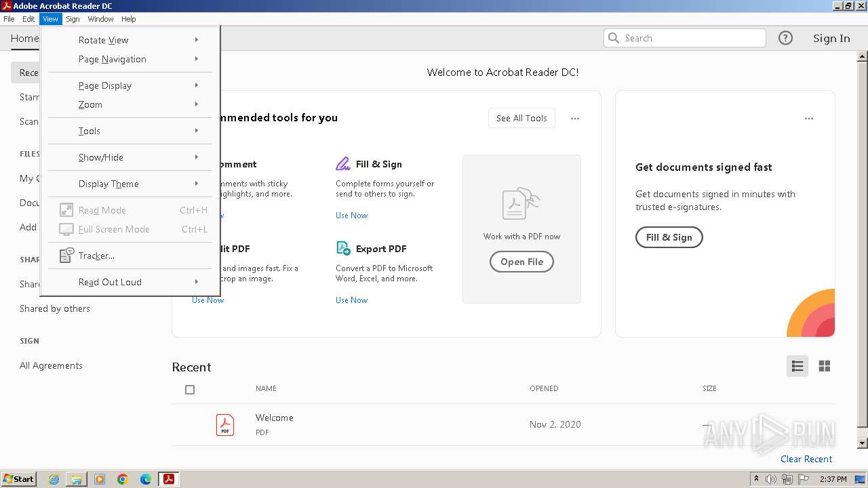Click the Fill & Sign pen icon
The image size is (868, 488).
click(343, 164)
